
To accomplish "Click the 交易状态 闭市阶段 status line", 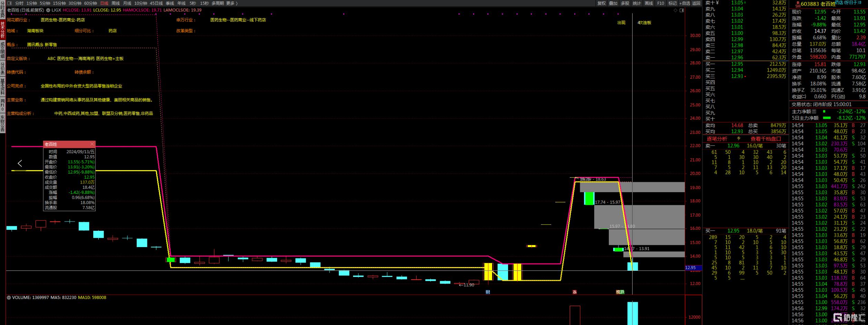I will click(821, 104).
